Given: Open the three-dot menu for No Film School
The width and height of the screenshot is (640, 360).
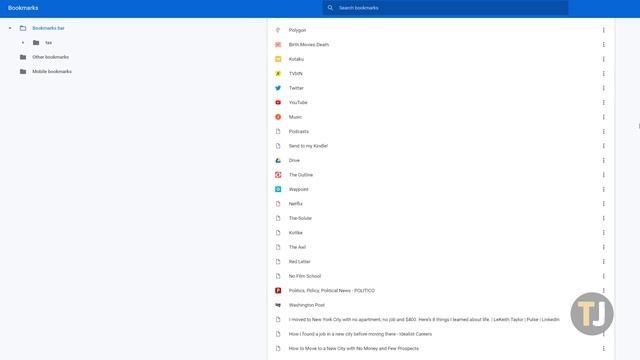Looking at the screenshot, I should pyautogui.click(x=603, y=276).
